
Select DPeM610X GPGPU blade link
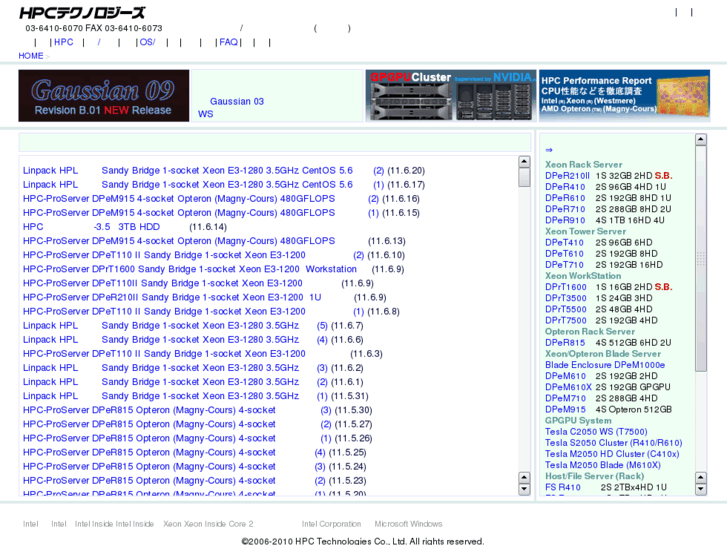pyautogui.click(x=568, y=387)
